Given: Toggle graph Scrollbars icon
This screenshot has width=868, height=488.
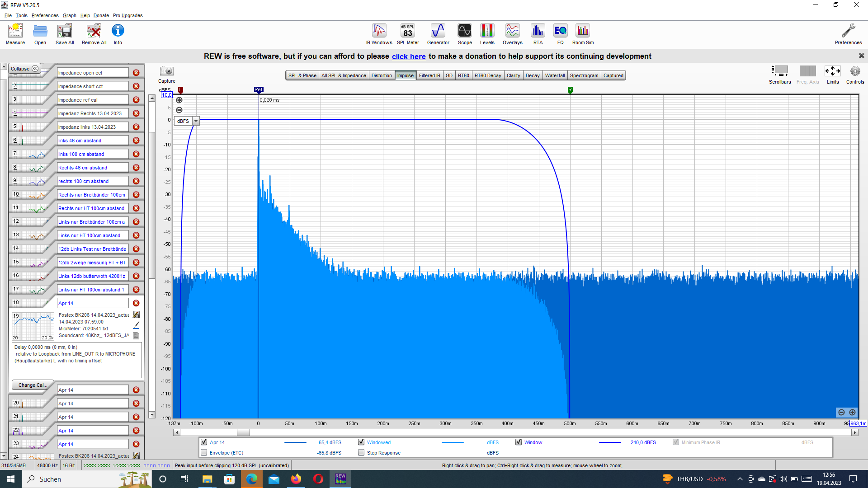Looking at the screenshot, I should point(780,71).
